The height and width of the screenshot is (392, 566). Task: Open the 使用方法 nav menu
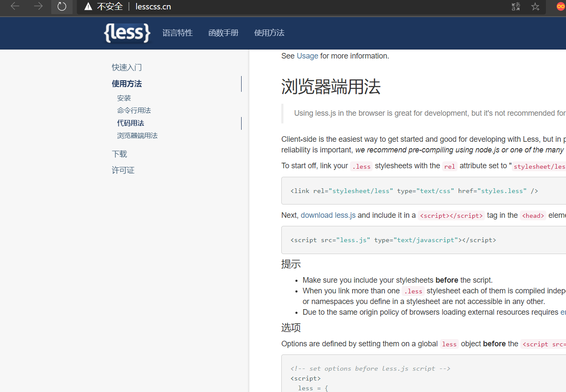coord(269,33)
